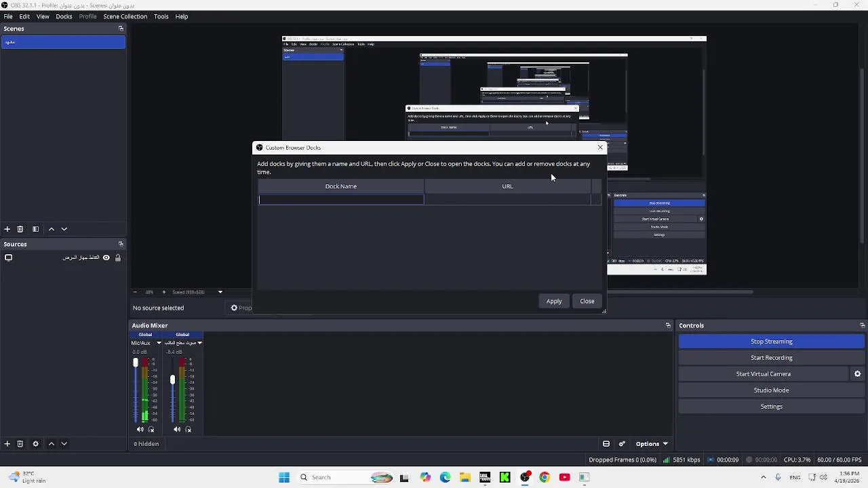Open File menu

[8, 16]
